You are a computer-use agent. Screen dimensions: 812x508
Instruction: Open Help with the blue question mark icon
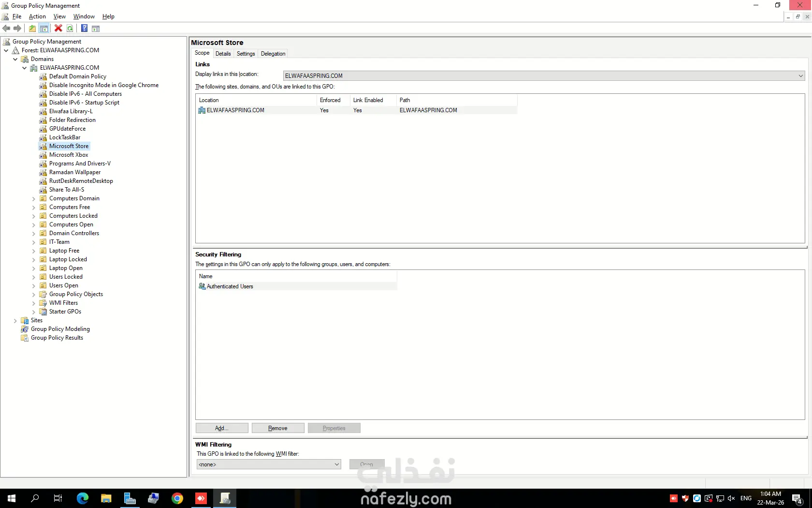click(x=84, y=29)
